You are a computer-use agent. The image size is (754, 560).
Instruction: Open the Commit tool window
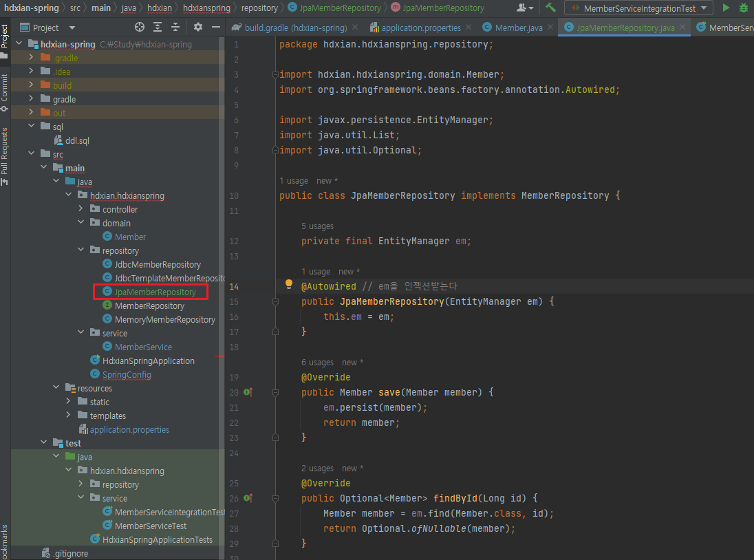4,93
